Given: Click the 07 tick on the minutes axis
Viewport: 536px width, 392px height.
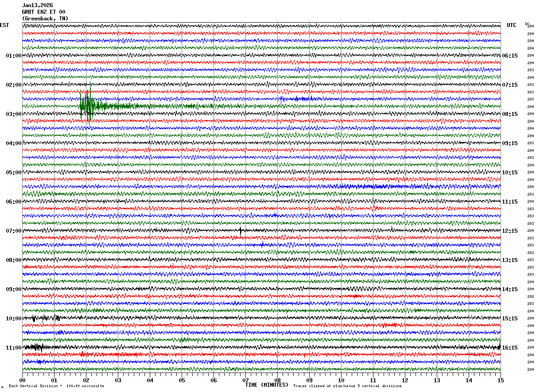Looking at the screenshot, I should pos(245,380).
